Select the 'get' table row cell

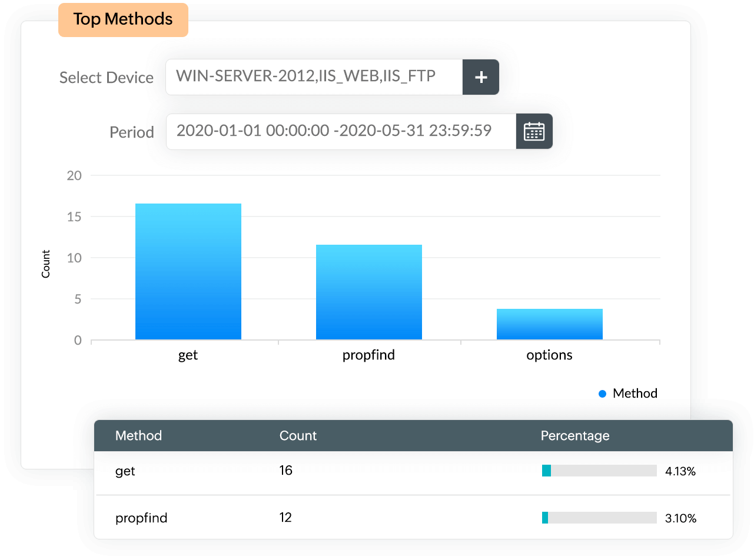125,471
